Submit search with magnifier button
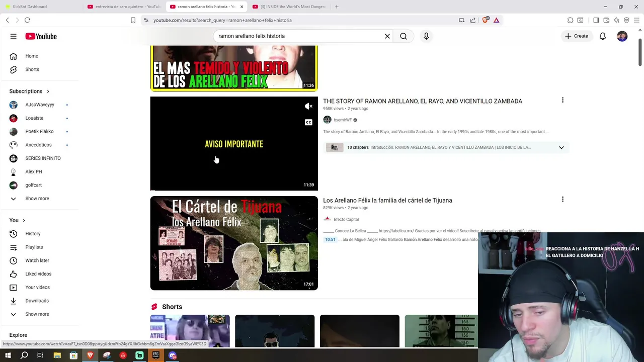 pyautogui.click(x=404, y=36)
